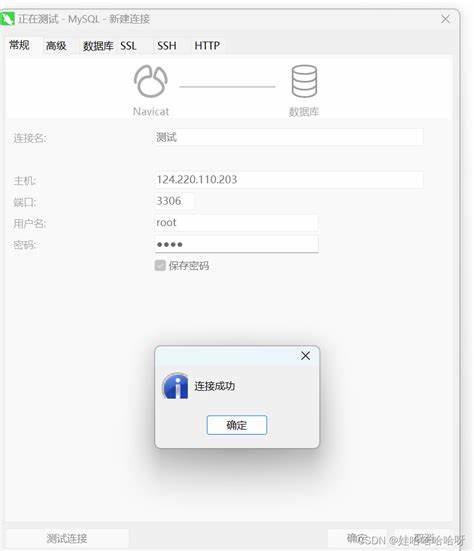Close the new connection window
This screenshot has height=551, width=474.
[x=445, y=19]
